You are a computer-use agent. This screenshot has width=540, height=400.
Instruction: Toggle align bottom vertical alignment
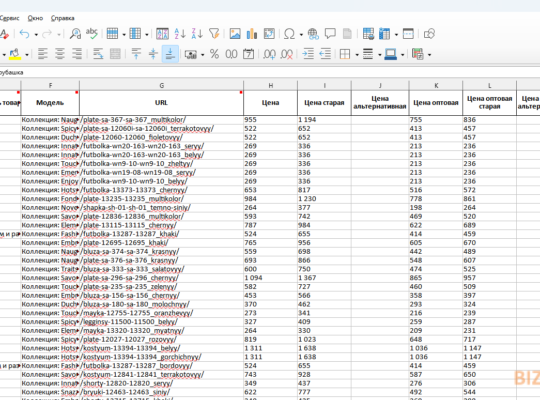tap(170, 54)
